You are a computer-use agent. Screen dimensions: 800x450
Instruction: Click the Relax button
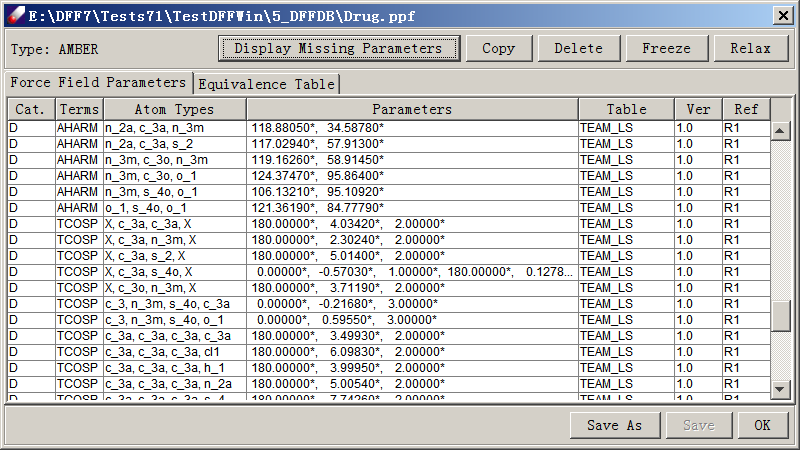[751, 48]
